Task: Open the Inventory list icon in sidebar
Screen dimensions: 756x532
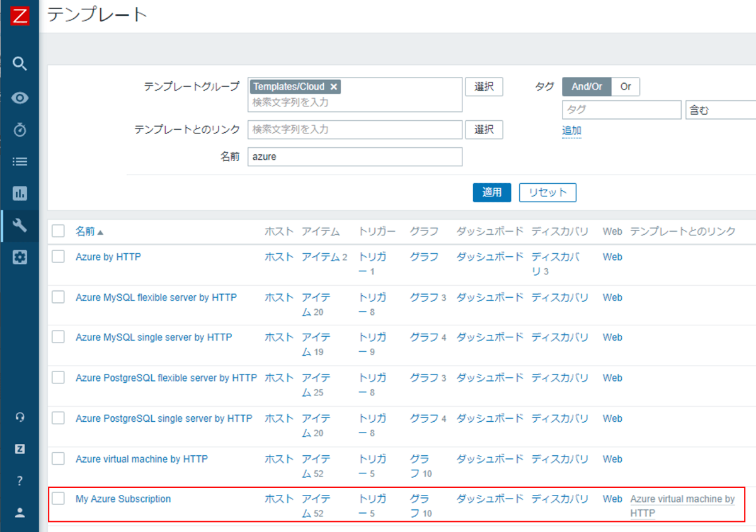Action: [20, 161]
